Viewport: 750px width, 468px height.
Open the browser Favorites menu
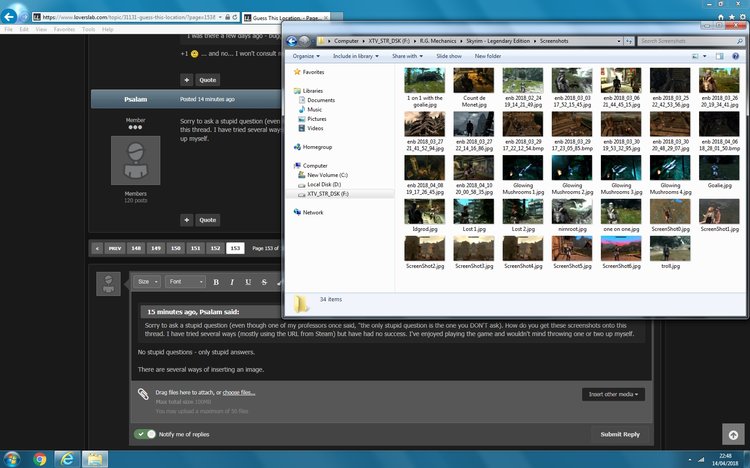(64, 30)
